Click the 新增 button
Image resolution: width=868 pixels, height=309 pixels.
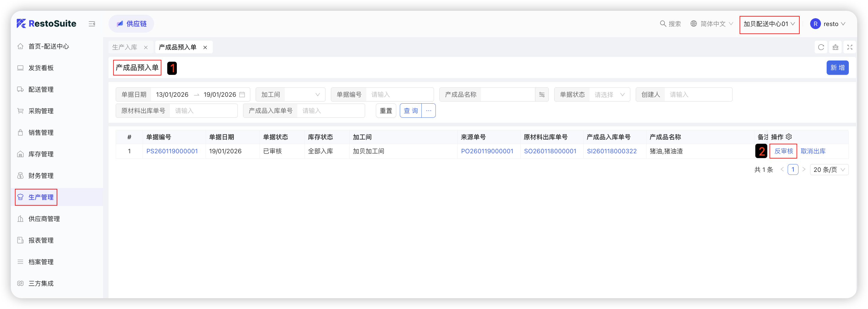click(837, 68)
